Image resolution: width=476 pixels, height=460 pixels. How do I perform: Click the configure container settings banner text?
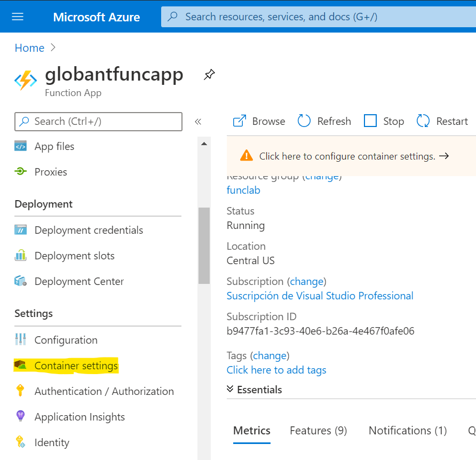(347, 156)
